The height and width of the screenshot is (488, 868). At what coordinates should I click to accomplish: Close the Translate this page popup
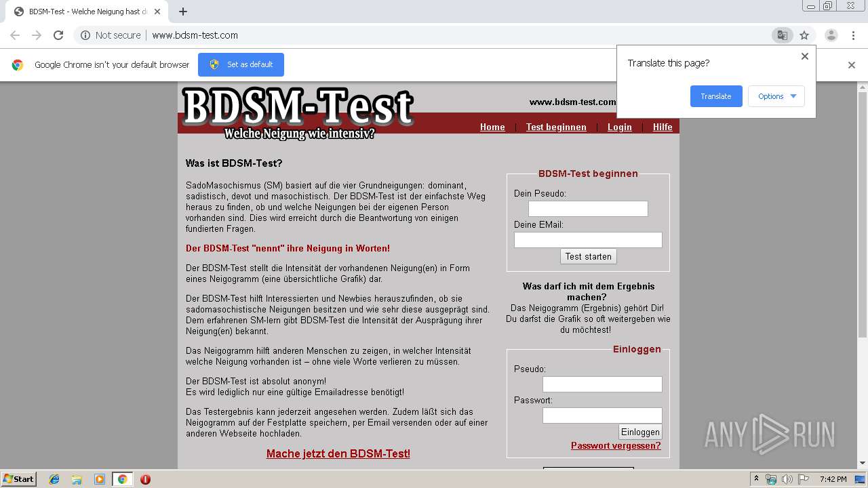(805, 56)
